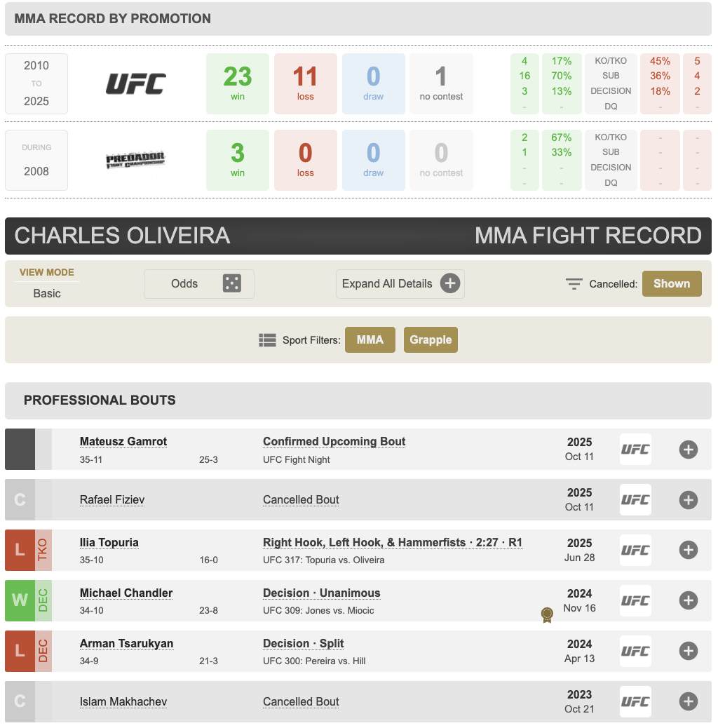The width and height of the screenshot is (718, 728).
Task: Toggle the MMA sport filter
Action: (x=370, y=340)
